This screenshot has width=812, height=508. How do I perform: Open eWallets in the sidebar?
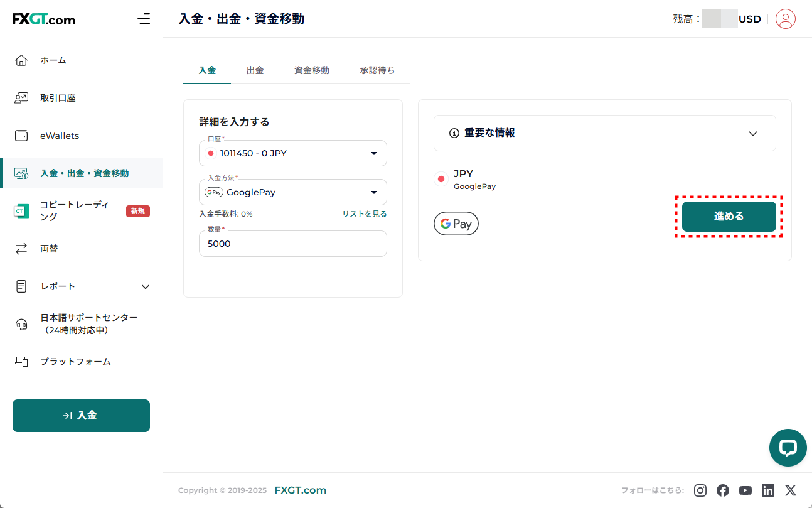click(82, 136)
